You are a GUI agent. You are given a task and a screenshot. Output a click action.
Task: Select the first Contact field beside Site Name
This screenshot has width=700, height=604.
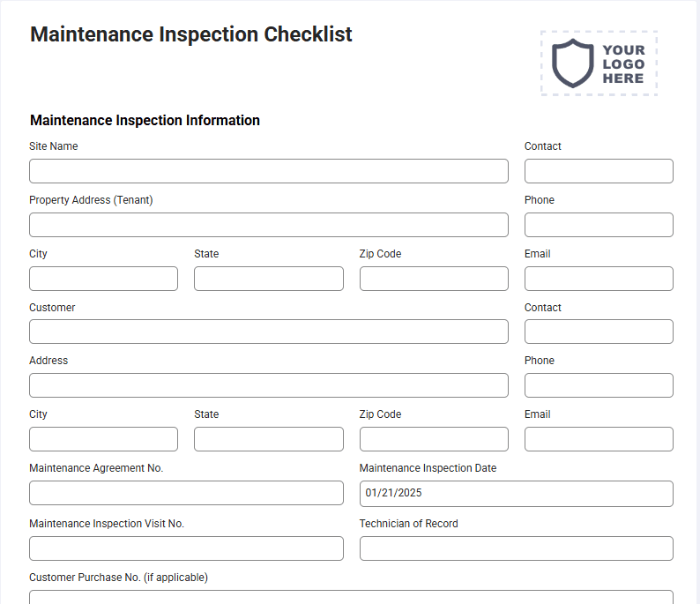(599, 171)
